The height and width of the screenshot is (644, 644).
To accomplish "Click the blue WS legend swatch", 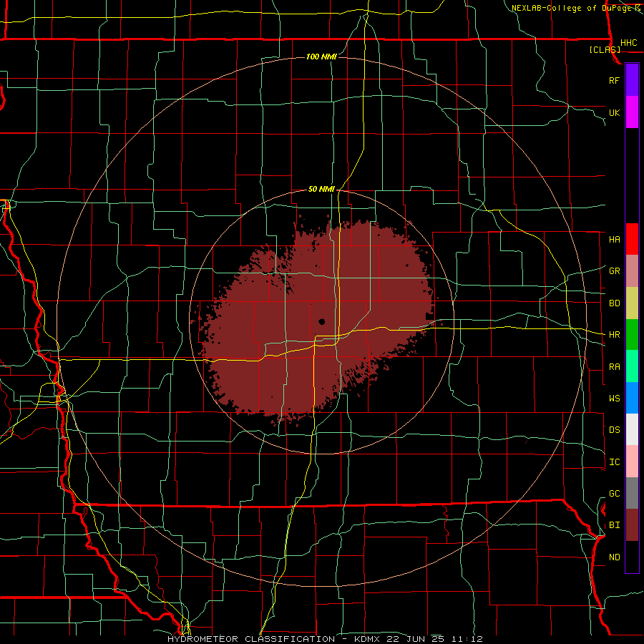I will pyautogui.click(x=632, y=398).
